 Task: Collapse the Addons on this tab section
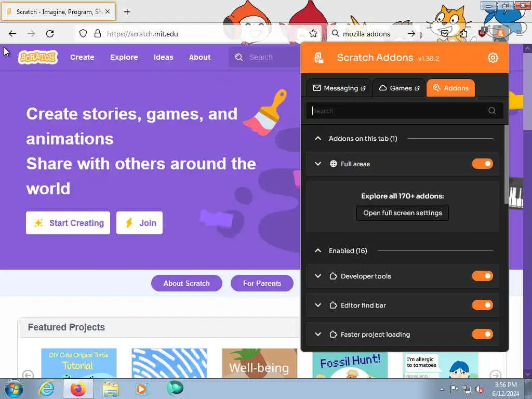click(x=318, y=138)
